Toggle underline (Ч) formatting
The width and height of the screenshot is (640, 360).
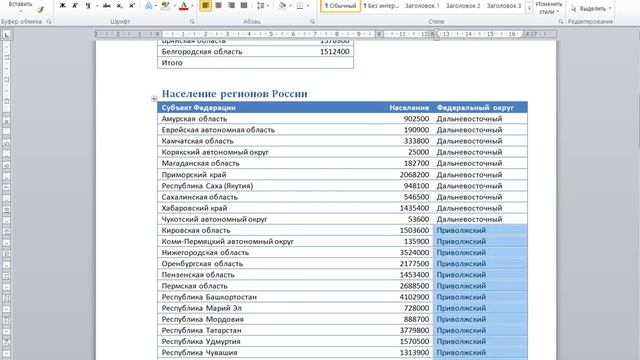(x=88, y=6)
